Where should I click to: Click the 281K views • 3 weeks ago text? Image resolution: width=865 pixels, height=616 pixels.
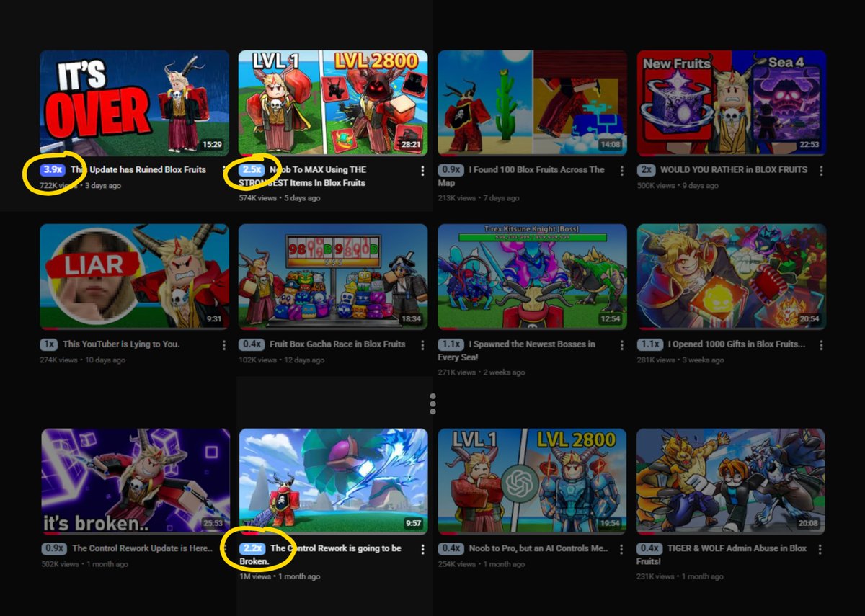click(680, 360)
